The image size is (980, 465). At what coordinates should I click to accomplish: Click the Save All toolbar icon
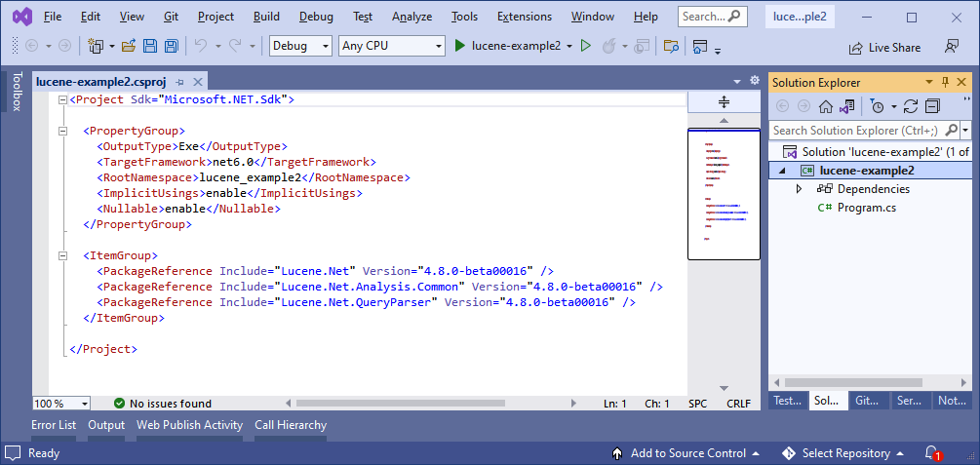point(171,46)
